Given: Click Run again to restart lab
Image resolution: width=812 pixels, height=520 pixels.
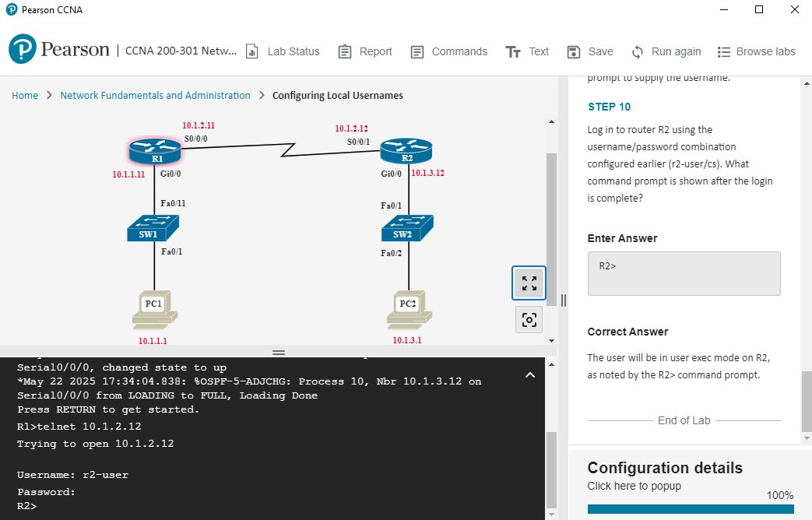Looking at the screenshot, I should pos(666,52).
